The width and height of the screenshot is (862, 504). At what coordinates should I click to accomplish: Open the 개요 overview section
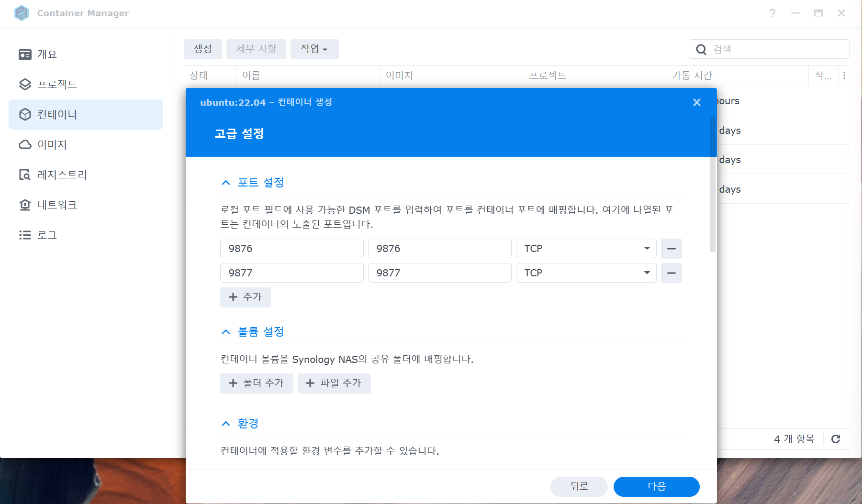click(47, 55)
